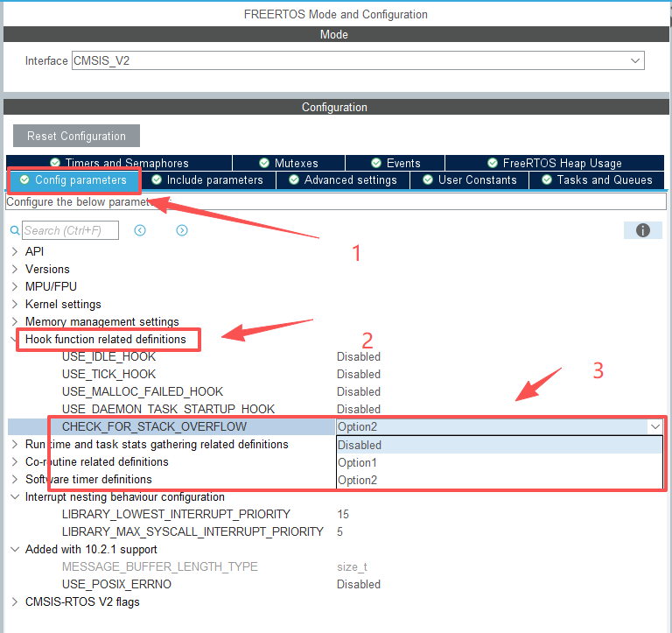The height and width of the screenshot is (633, 672).
Task: Click the Search (Ctrl+F) input field
Action: 70,230
